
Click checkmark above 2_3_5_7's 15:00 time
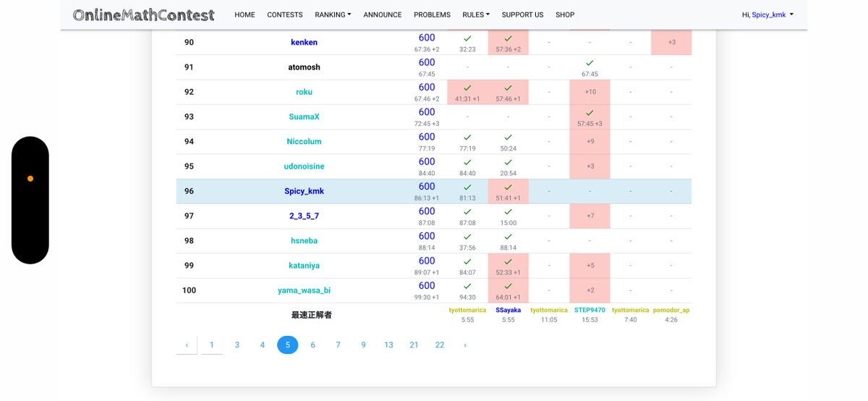click(508, 211)
